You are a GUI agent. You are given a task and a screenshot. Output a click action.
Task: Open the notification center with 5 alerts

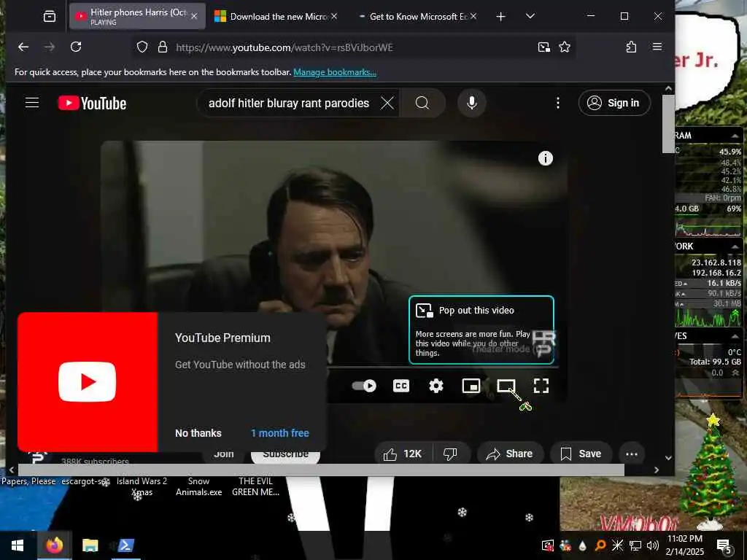tap(724, 545)
